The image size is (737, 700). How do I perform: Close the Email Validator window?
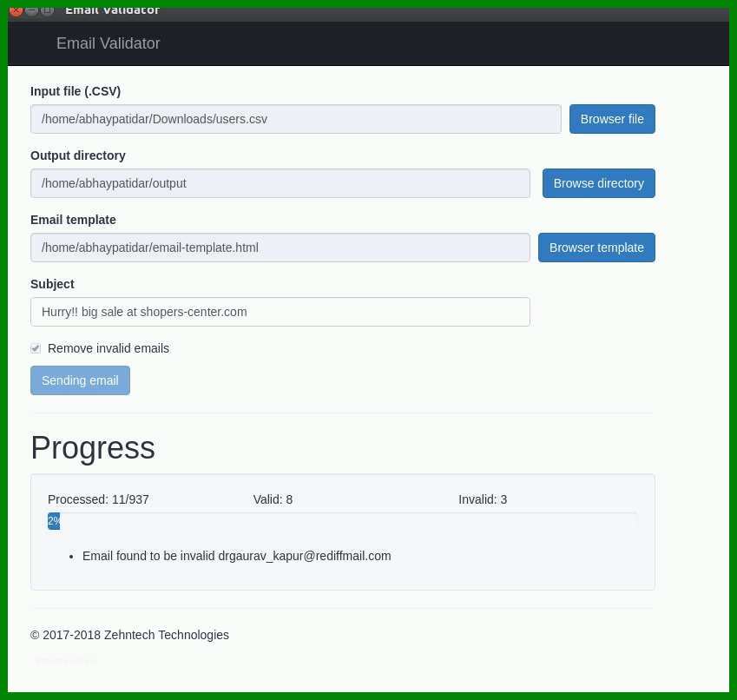16,10
